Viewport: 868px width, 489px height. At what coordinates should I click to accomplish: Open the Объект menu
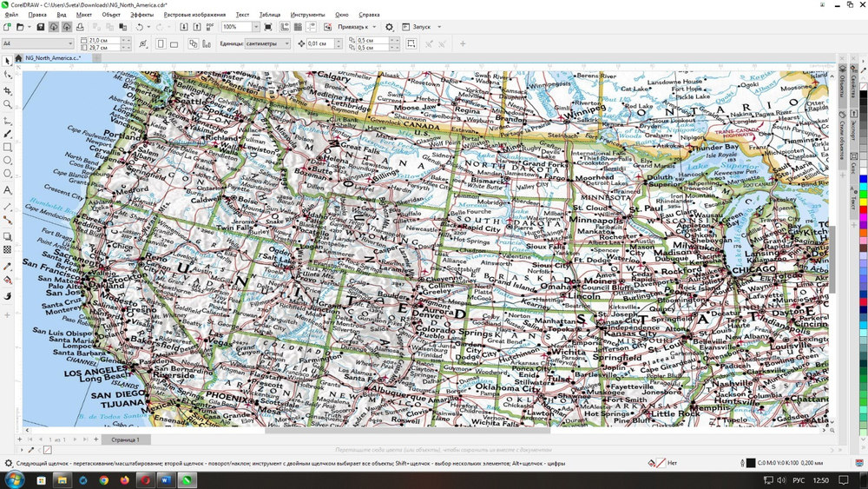(111, 15)
